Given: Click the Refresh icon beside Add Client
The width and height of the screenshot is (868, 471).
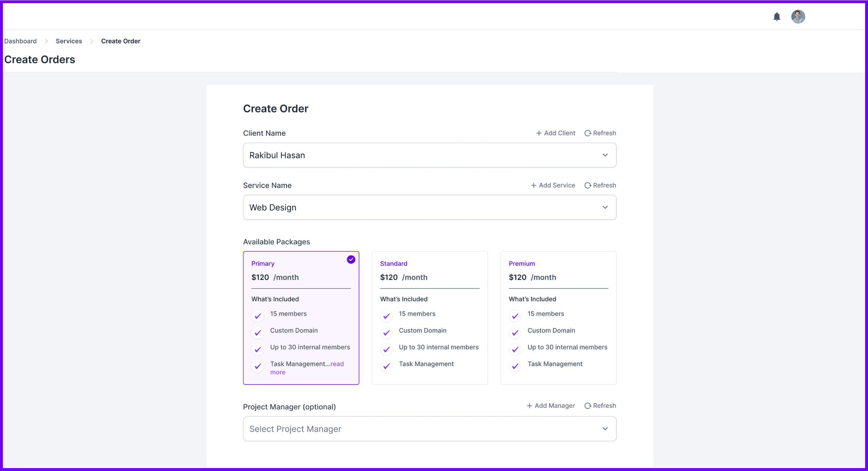Looking at the screenshot, I should (587, 133).
